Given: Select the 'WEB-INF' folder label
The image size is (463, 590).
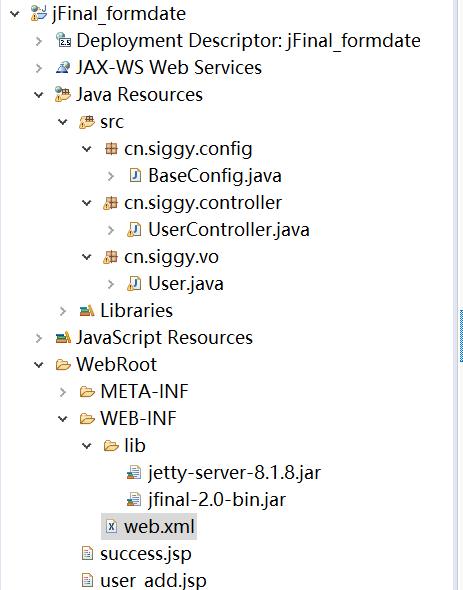Looking at the screenshot, I should click(139, 419).
